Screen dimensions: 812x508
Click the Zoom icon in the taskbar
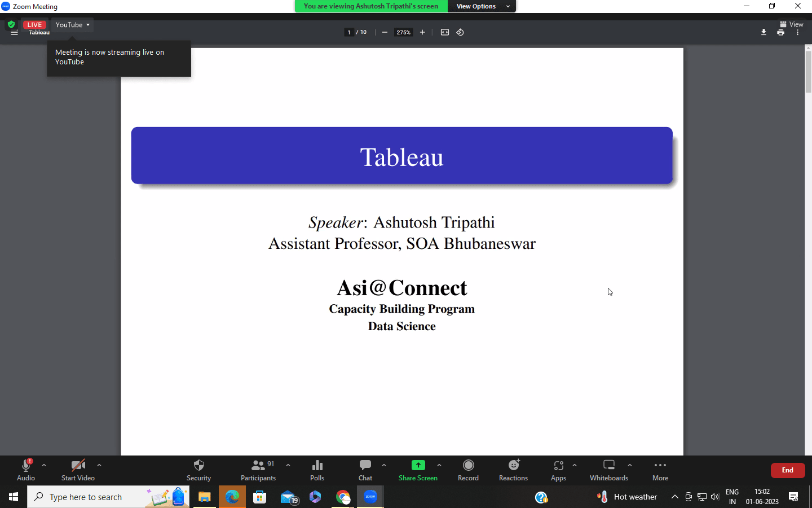coord(370,497)
